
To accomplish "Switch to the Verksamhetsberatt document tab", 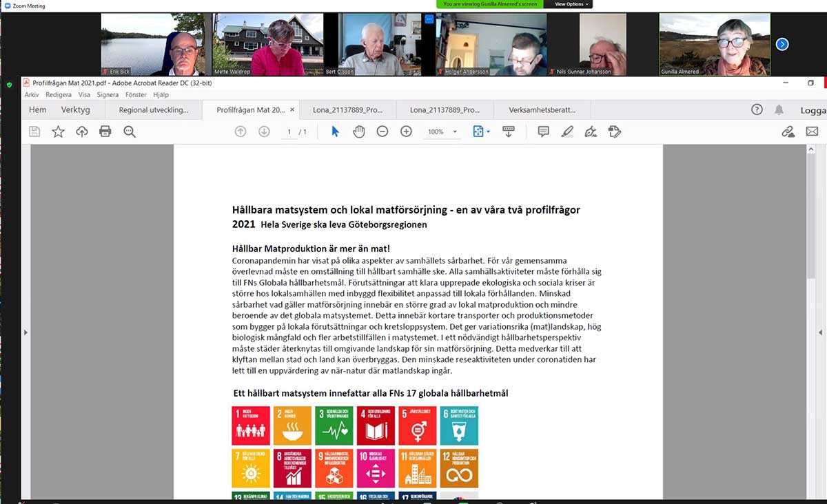I will [x=542, y=109].
